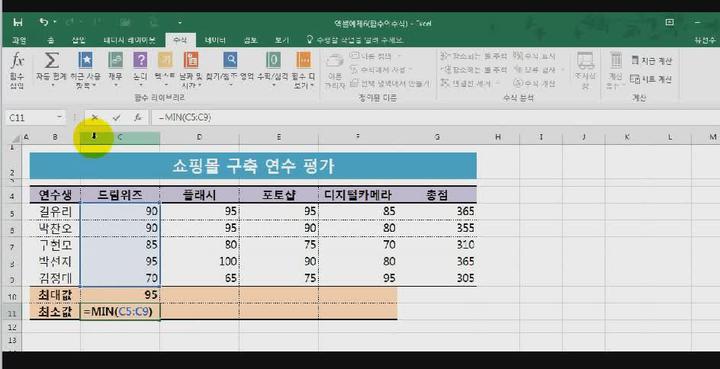Click the 총점 header cell

click(x=437, y=195)
